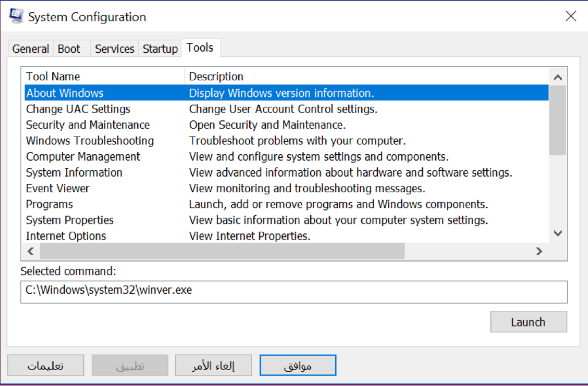The image size is (588, 386).
Task: Click the horizontal scrollbar thumb
Action: click(222, 251)
